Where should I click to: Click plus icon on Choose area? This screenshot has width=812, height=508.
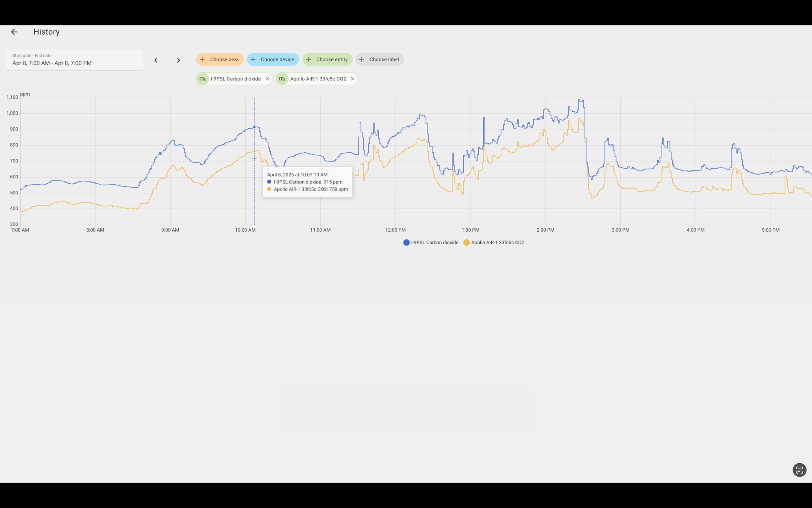point(202,59)
